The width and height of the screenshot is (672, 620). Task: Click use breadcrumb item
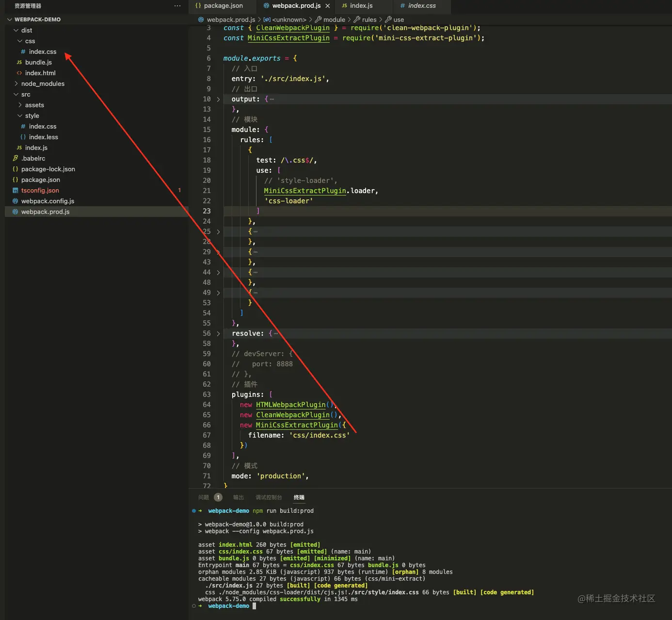click(x=399, y=20)
